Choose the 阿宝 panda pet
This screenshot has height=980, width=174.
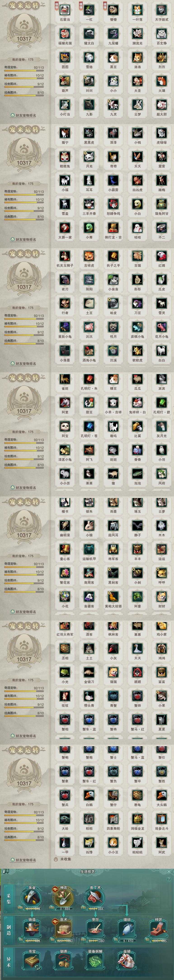click(65, 426)
